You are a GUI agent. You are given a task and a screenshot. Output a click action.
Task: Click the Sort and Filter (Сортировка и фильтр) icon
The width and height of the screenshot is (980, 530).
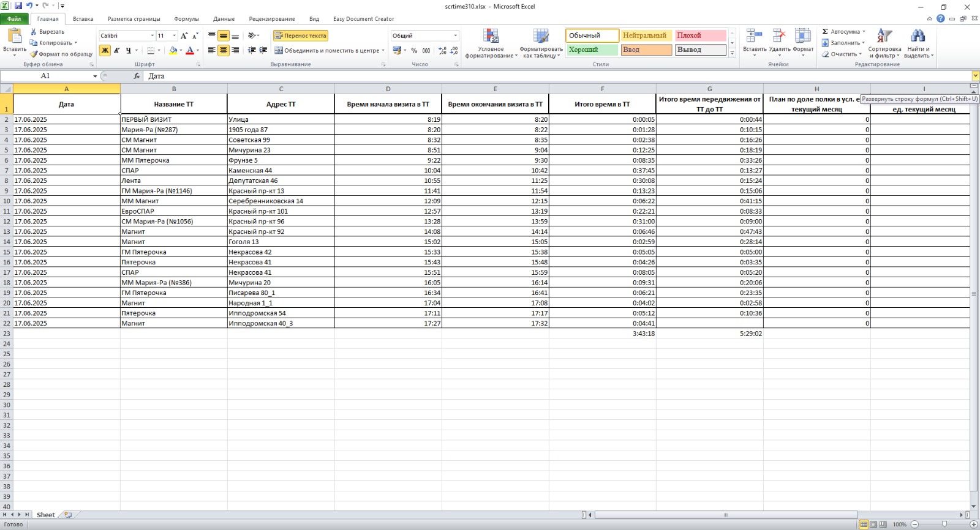[884, 37]
